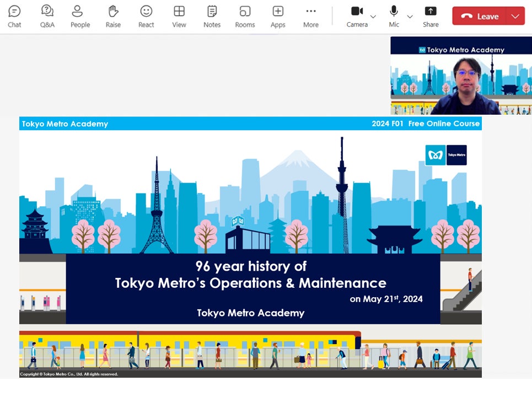Screen dimensions: 532x397
Task: Open the More options menu
Action: 311,17
